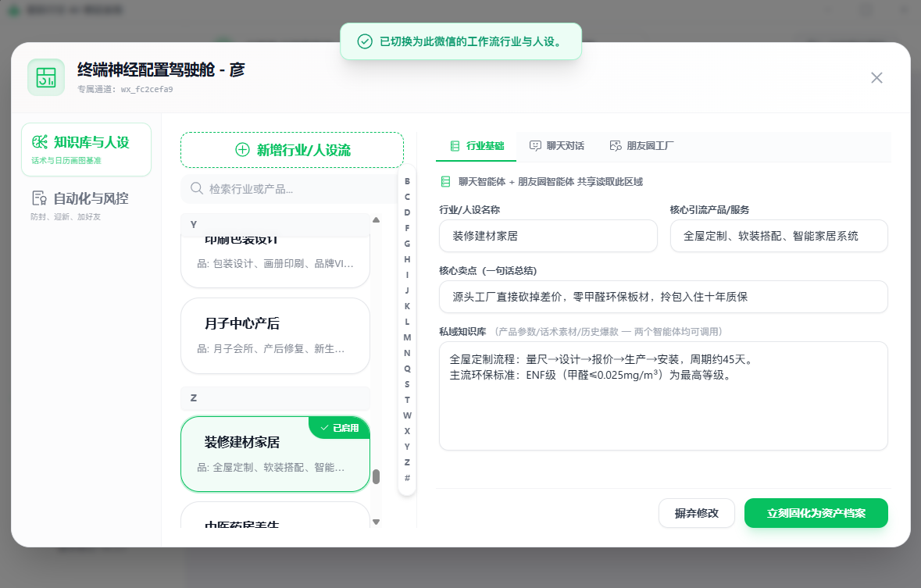
Task: Click the magnifier icon in the search box
Action: 198,188
